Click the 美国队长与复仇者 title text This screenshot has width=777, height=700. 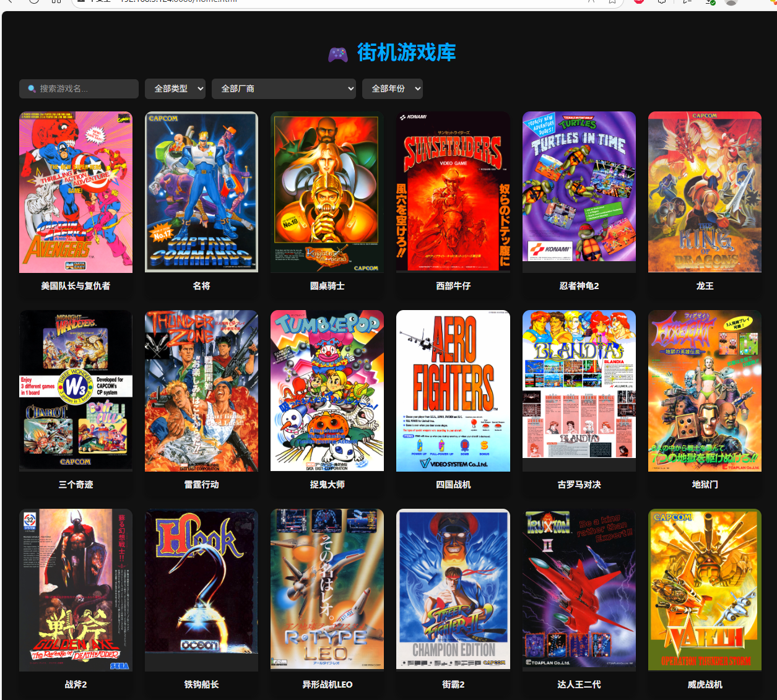pos(76,286)
